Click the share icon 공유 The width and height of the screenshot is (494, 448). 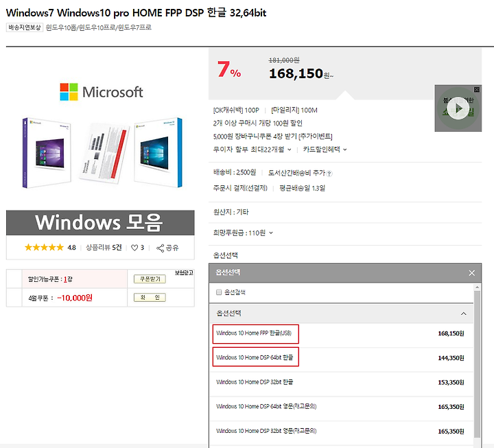(x=167, y=248)
